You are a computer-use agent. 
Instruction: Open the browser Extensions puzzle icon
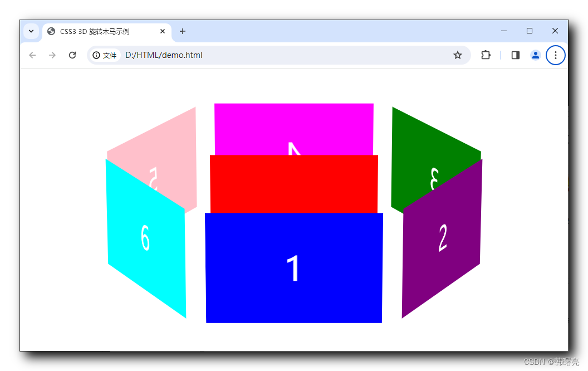point(486,55)
